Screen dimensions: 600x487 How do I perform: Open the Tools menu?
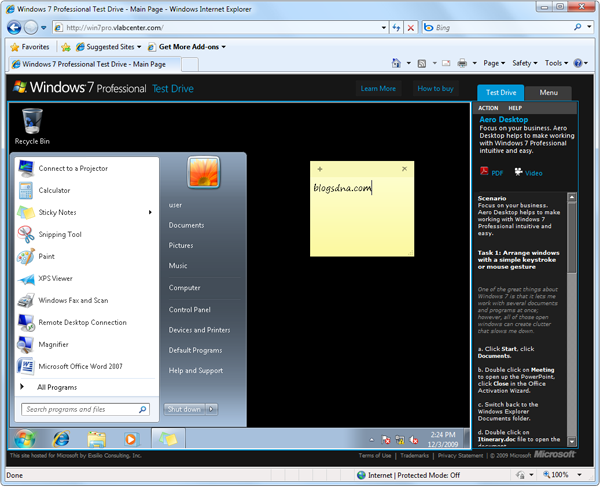[x=556, y=63]
